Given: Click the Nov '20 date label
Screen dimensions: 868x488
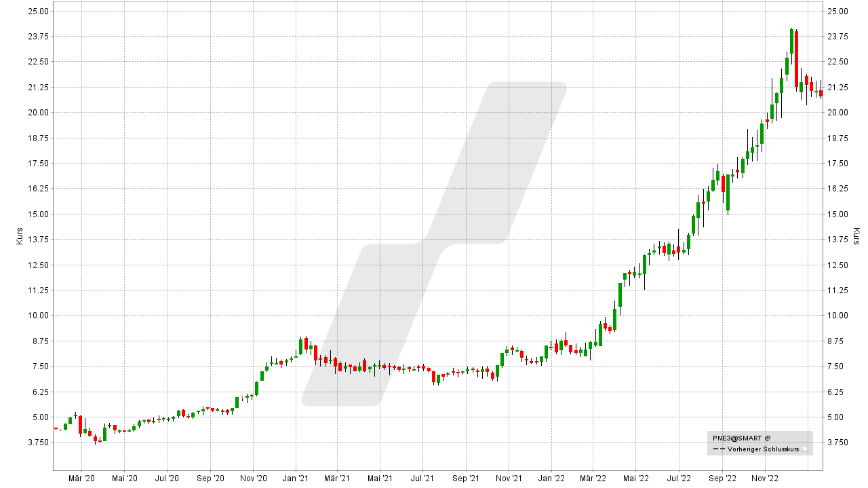Looking at the screenshot, I should [x=253, y=478].
